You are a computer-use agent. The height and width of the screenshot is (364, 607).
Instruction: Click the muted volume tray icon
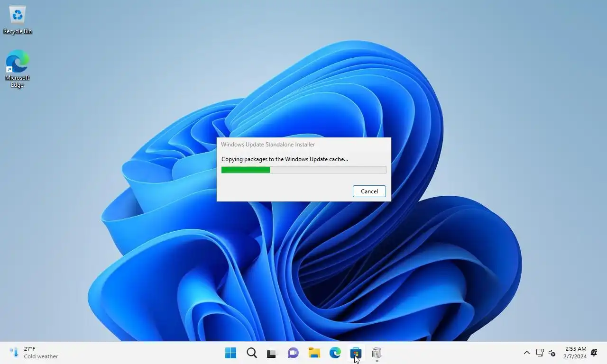coord(552,353)
